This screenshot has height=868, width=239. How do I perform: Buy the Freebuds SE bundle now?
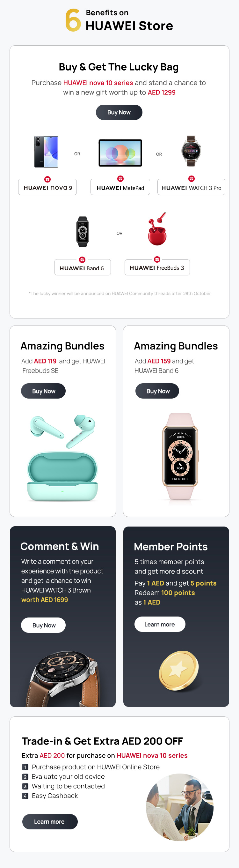tap(43, 391)
